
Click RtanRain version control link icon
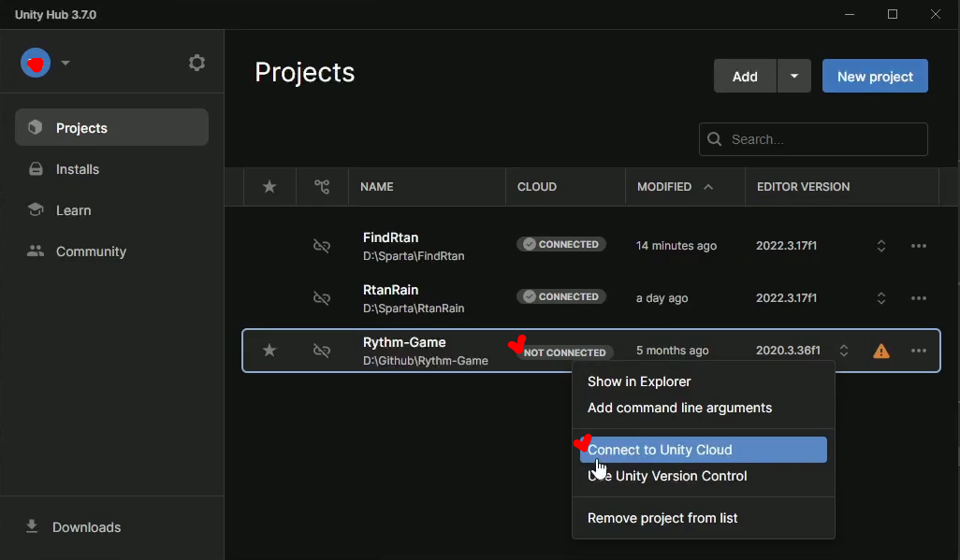click(322, 298)
